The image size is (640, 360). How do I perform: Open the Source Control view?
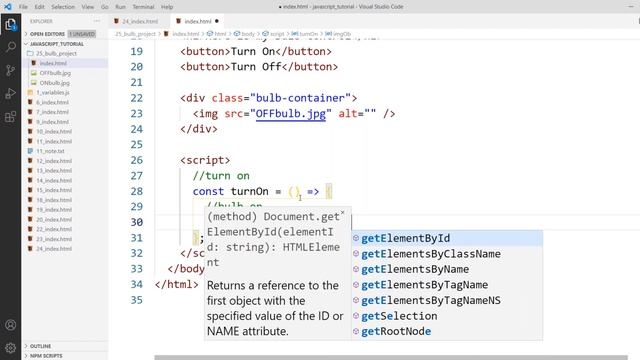(x=11, y=70)
